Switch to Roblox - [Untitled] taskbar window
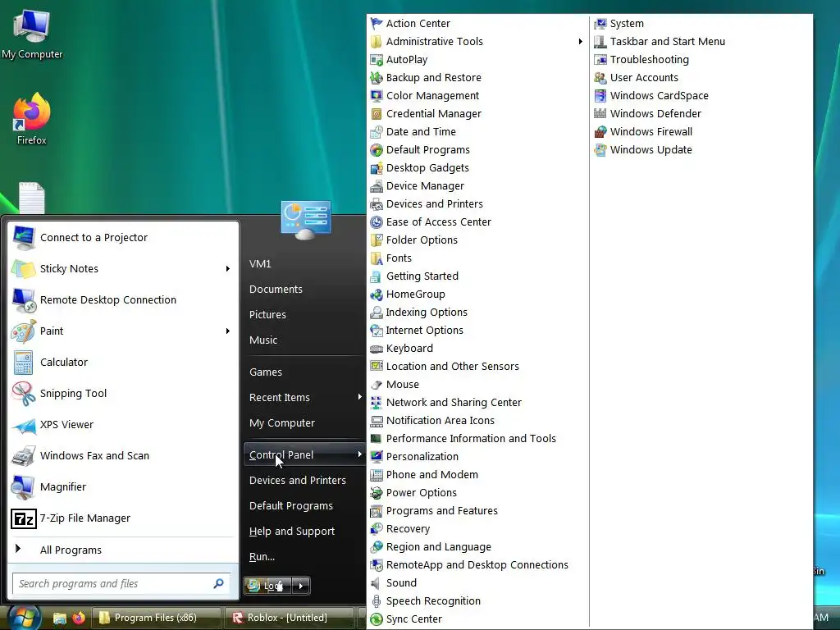The height and width of the screenshot is (630, 840). point(289,618)
